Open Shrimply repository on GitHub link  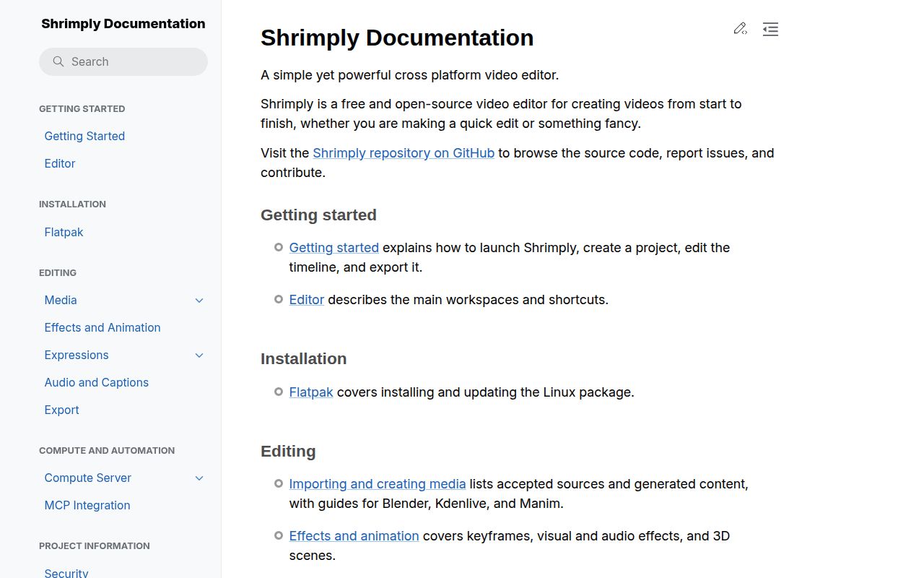point(404,153)
